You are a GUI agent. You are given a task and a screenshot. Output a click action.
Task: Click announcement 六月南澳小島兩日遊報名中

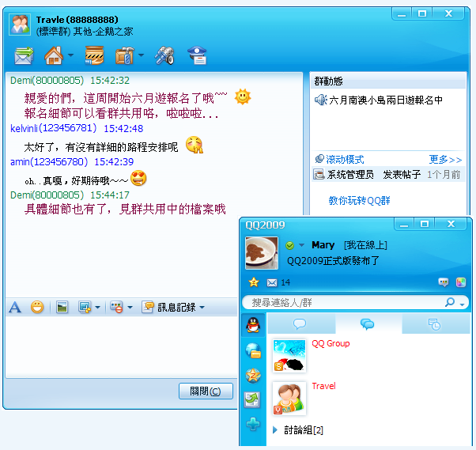tap(386, 100)
